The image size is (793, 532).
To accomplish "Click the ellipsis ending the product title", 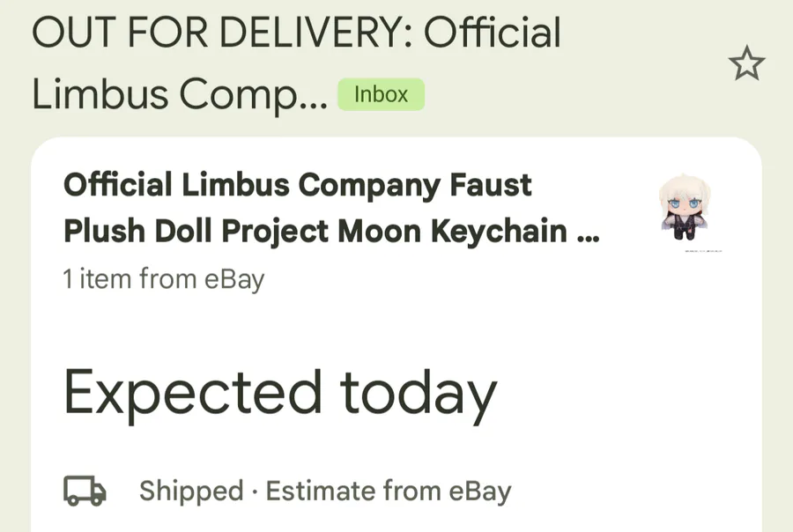I will [x=588, y=233].
